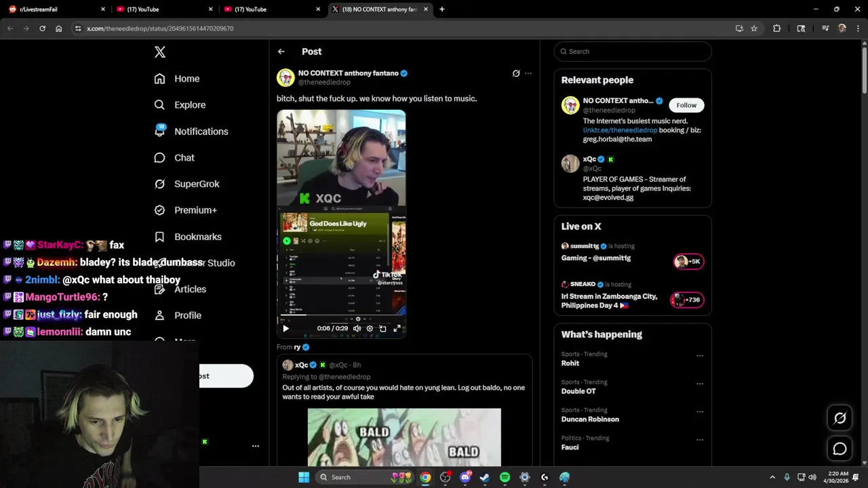This screenshot has height=488, width=868.
Task: Bookmark this page with the star
Action: coord(753,28)
